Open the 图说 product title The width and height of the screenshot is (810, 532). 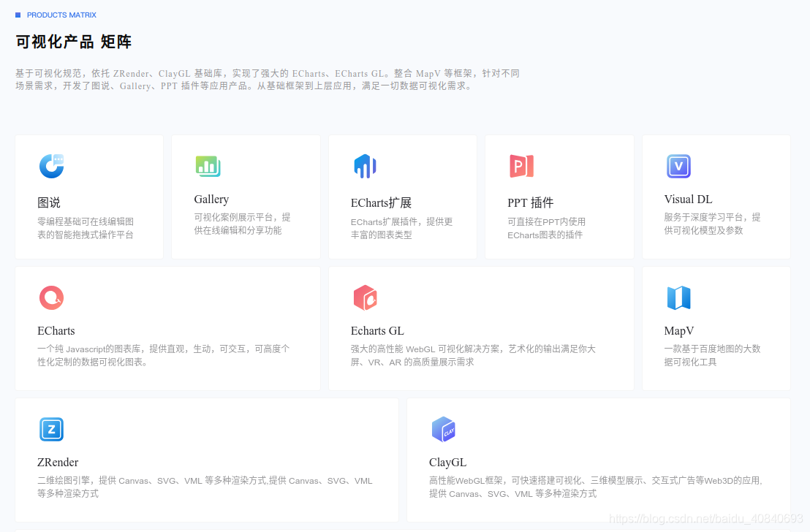(x=48, y=203)
